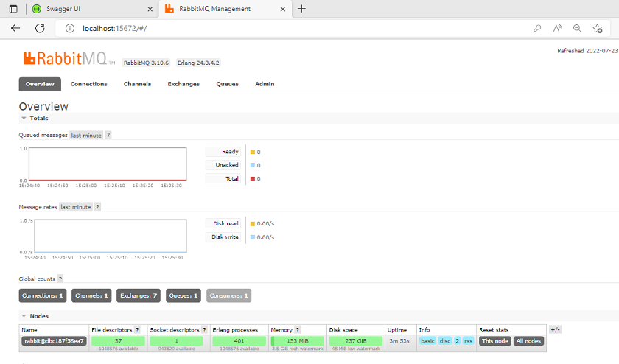
Task: Click the Queued messages chart
Action: coord(108,164)
